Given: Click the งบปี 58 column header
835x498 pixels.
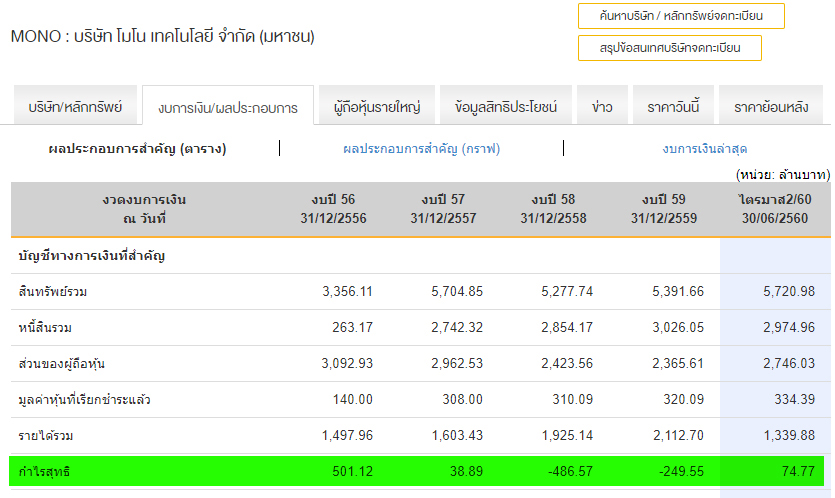Looking at the screenshot, I should pos(553,209).
